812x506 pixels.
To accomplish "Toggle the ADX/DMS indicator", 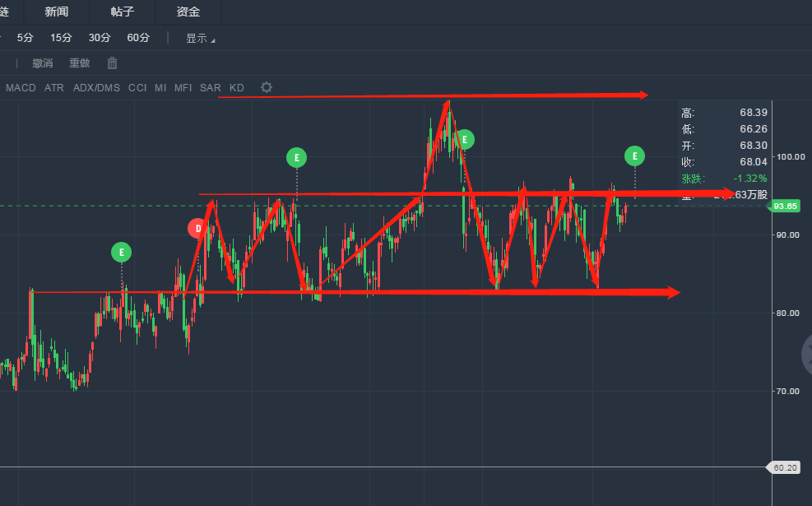I will pos(96,87).
